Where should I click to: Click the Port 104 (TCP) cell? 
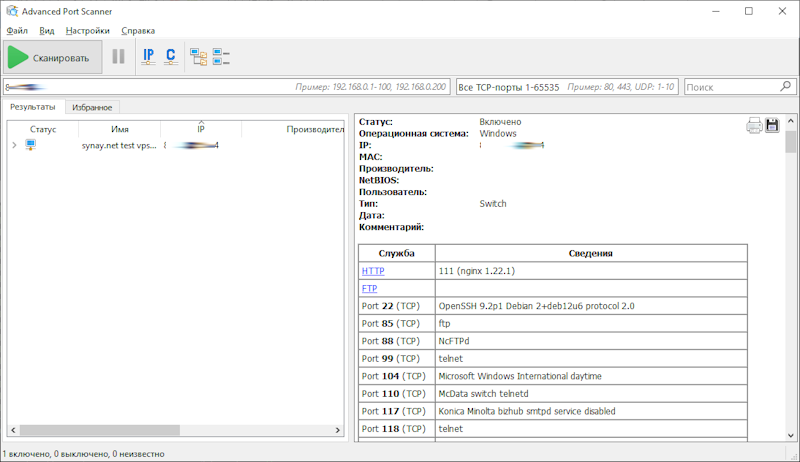tap(396, 376)
